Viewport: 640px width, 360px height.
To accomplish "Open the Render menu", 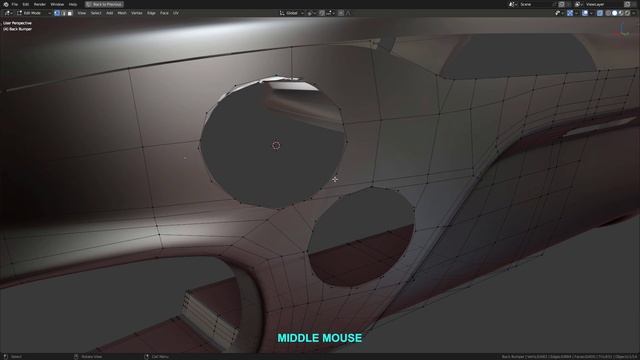I will coord(40,4).
